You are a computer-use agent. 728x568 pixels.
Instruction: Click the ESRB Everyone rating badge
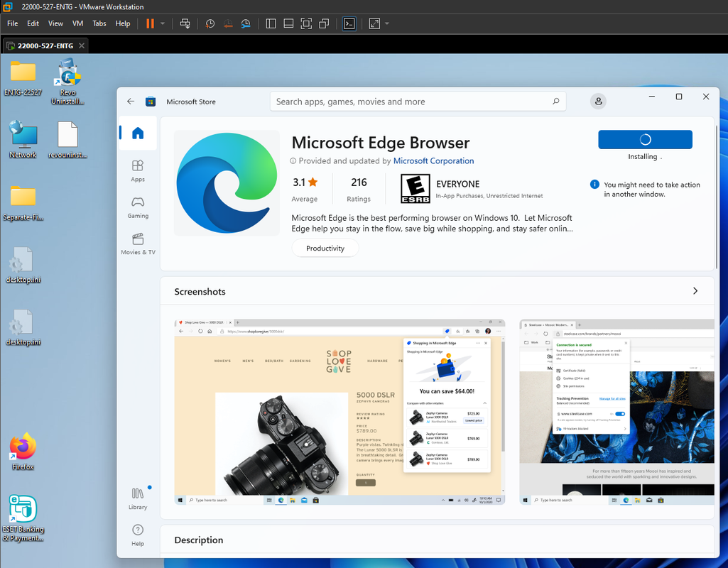[415, 188]
